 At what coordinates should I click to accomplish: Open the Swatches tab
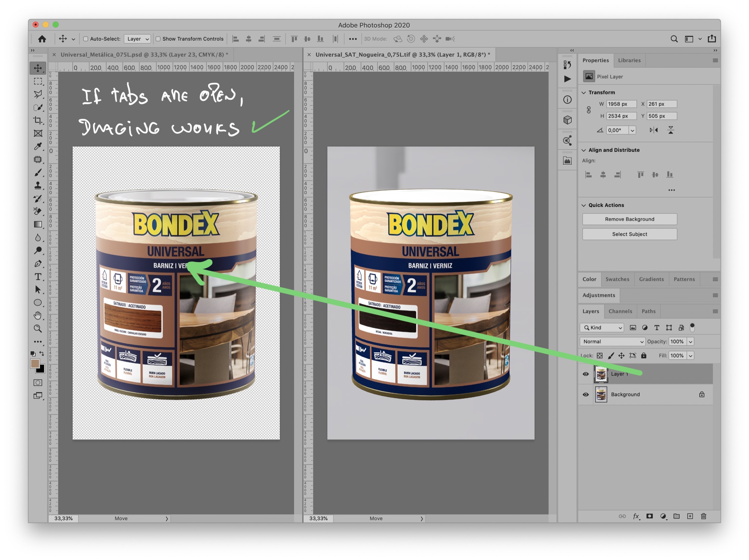coord(617,279)
